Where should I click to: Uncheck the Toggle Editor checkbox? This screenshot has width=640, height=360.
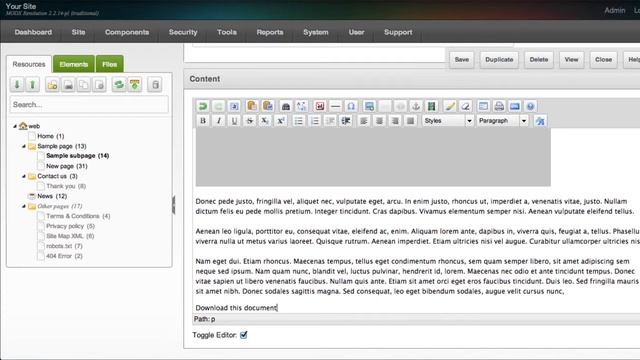point(244,335)
